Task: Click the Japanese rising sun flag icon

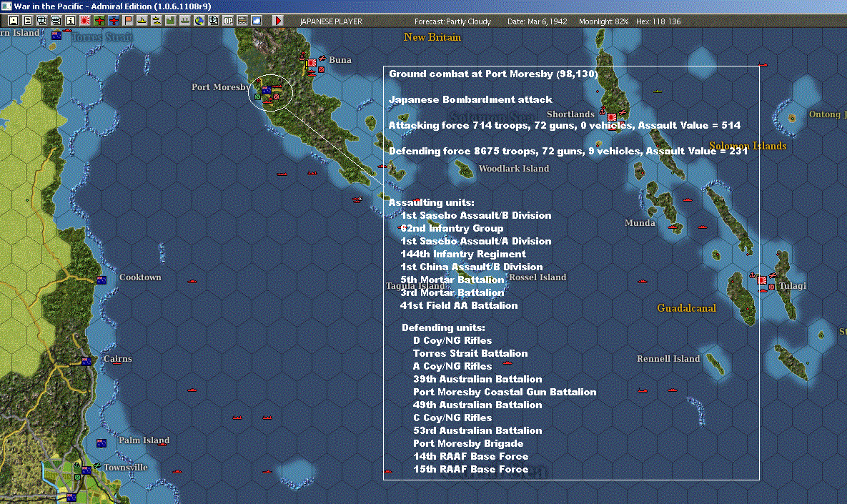Action: click(85, 21)
